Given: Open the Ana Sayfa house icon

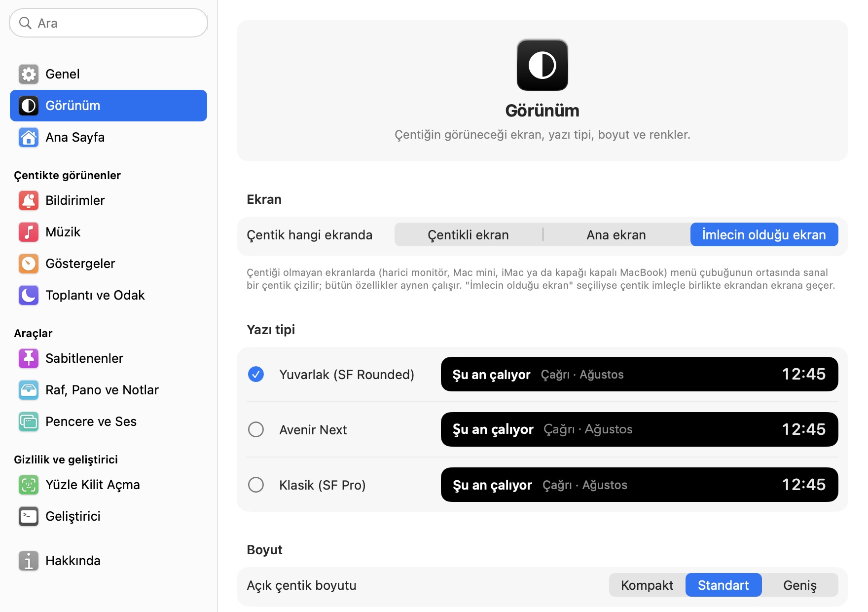Looking at the screenshot, I should 29,137.
